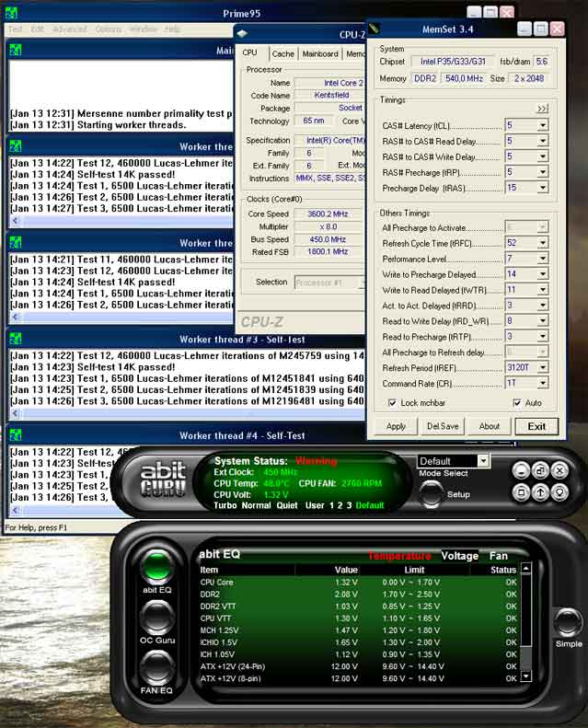Click the round Setup button in abit Guru
Screen dimensions: 588x728
click(x=432, y=493)
